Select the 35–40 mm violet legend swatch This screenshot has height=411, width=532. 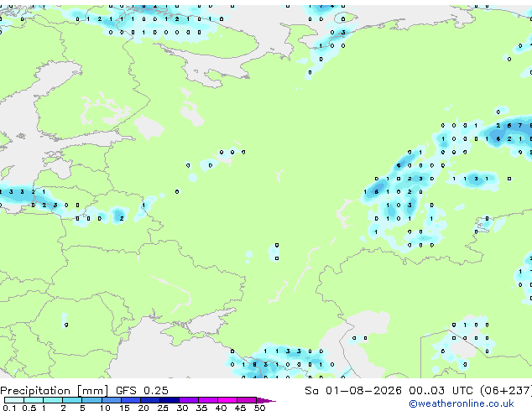click(207, 400)
